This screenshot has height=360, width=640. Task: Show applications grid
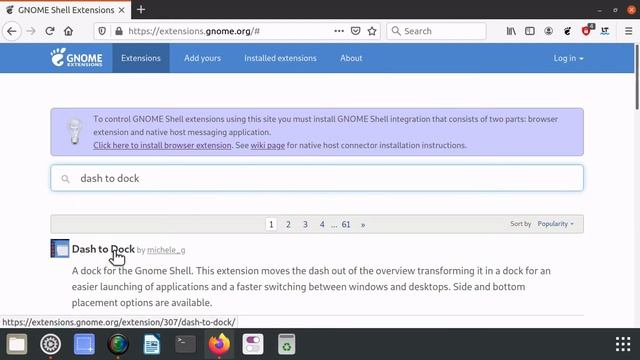coord(623,344)
